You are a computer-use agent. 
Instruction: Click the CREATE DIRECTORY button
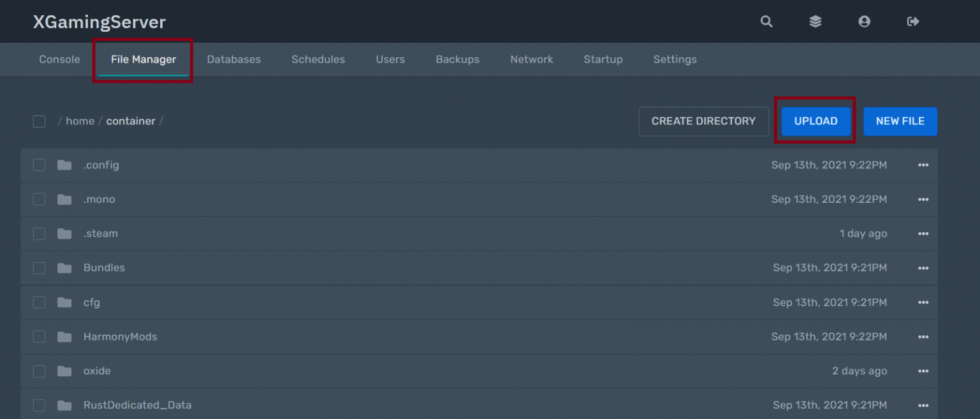point(703,121)
